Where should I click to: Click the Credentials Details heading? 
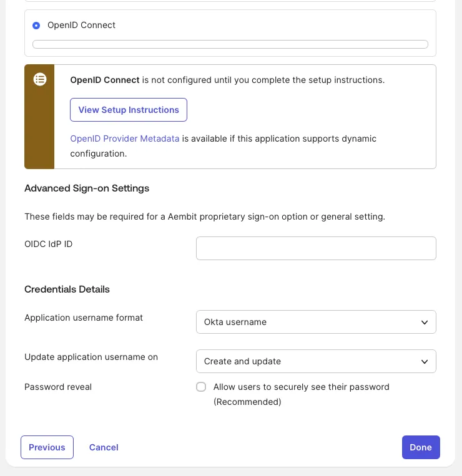(67, 289)
